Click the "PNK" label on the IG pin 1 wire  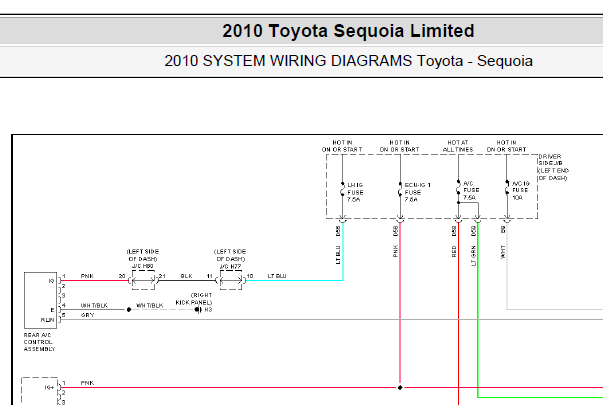pos(87,276)
